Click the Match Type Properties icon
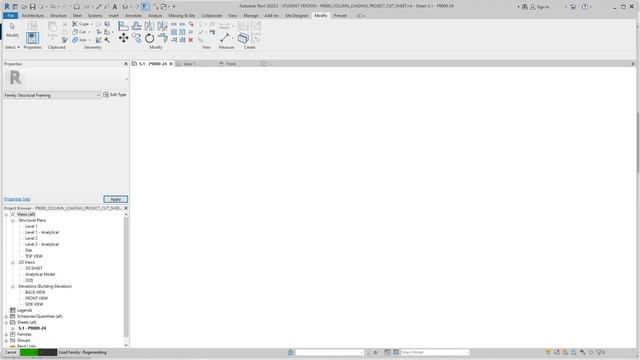 pyautogui.click(x=65, y=40)
